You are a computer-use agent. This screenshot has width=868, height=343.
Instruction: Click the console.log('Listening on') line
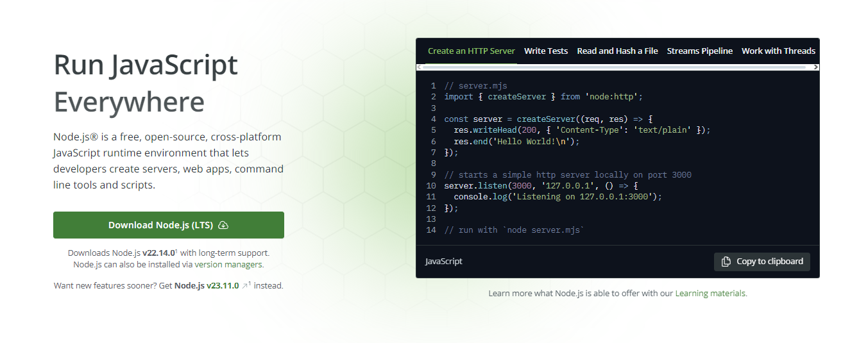coord(557,197)
